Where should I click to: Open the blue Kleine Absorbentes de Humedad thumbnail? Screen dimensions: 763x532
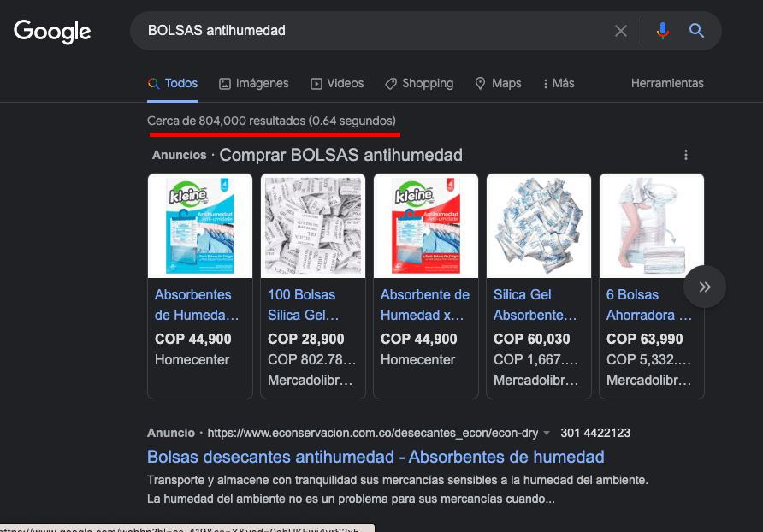200,226
